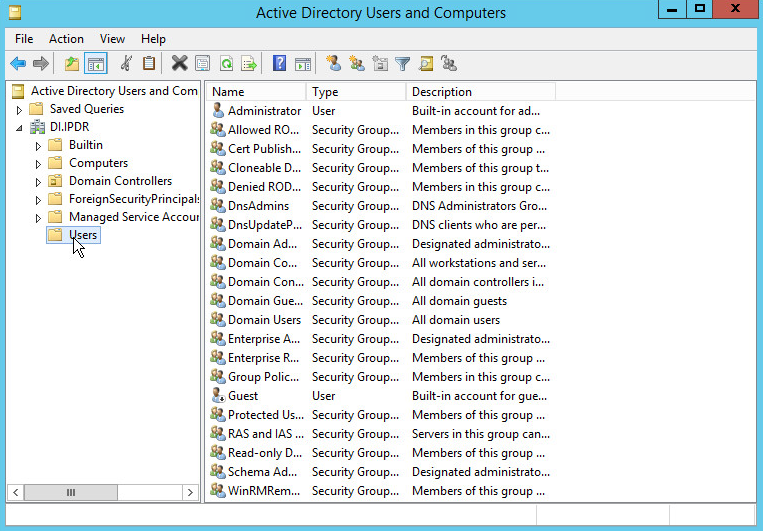The width and height of the screenshot is (763, 531).
Task: Sort list by the Description column header
Action: (x=480, y=92)
